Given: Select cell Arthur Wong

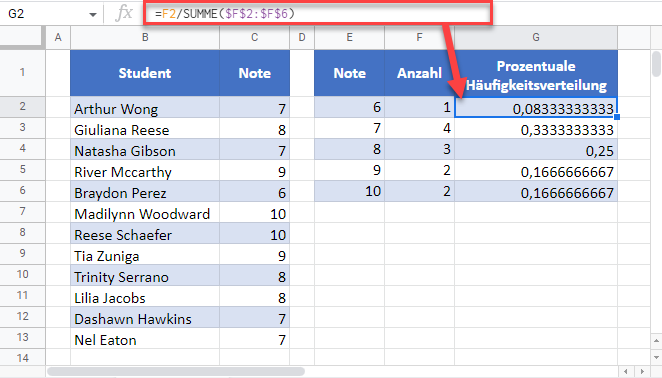Looking at the screenshot, I should point(145,107).
